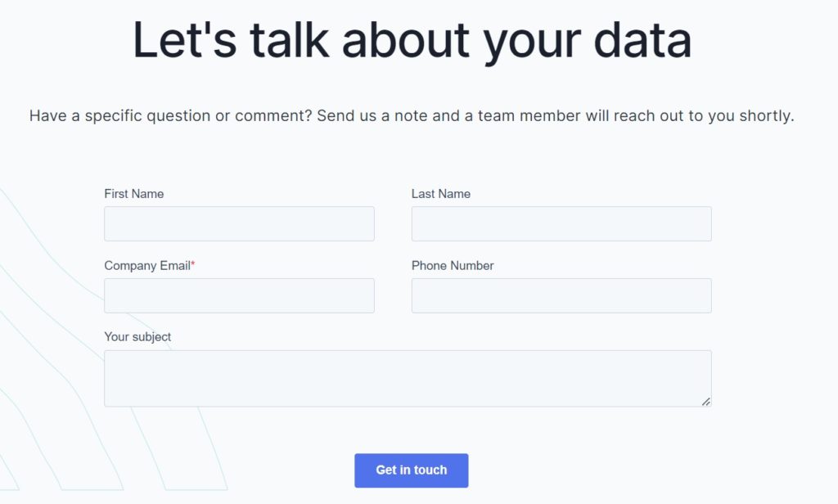This screenshot has width=838, height=504.
Task: Click the blue Get in touch label text
Action: pos(411,470)
